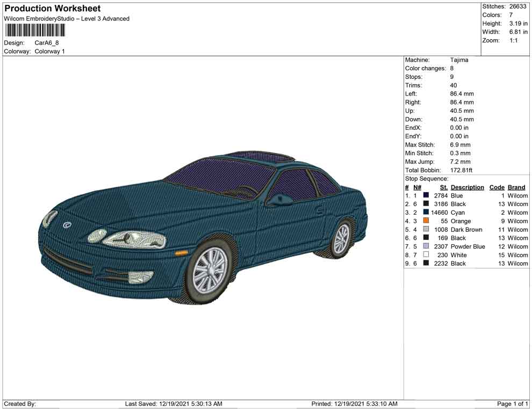Click the Machine value Tajima
The height and width of the screenshot is (409, 532).
pyautogui.click(x=459, y=60)
